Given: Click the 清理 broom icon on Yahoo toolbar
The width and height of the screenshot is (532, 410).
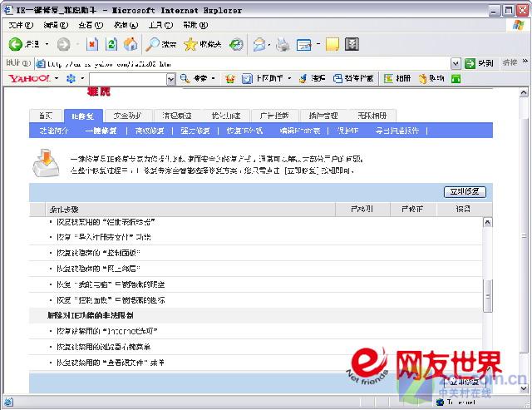Looking at the screenshot, I should [303, 79].
